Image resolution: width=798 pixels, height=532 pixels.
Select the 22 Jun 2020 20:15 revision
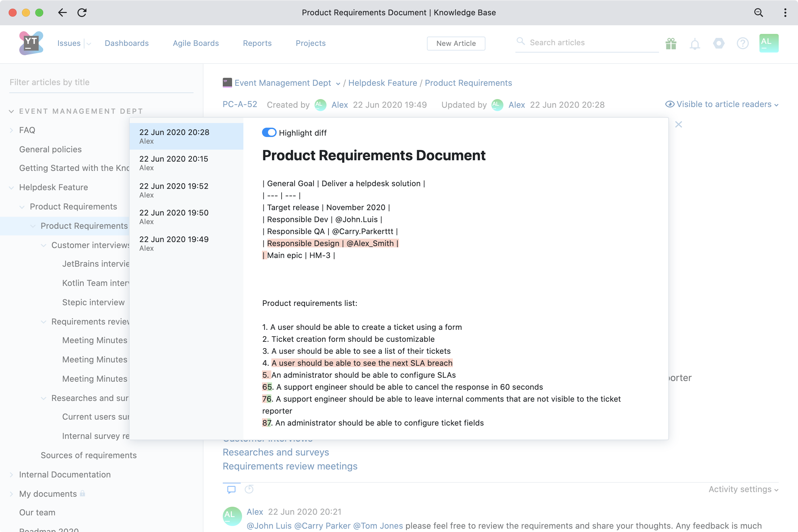pos(186,163)
